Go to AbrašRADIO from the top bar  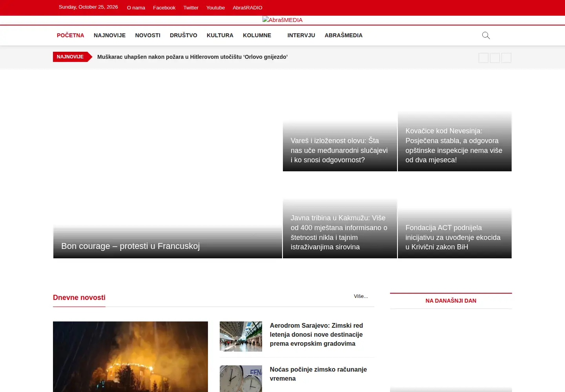248,8
